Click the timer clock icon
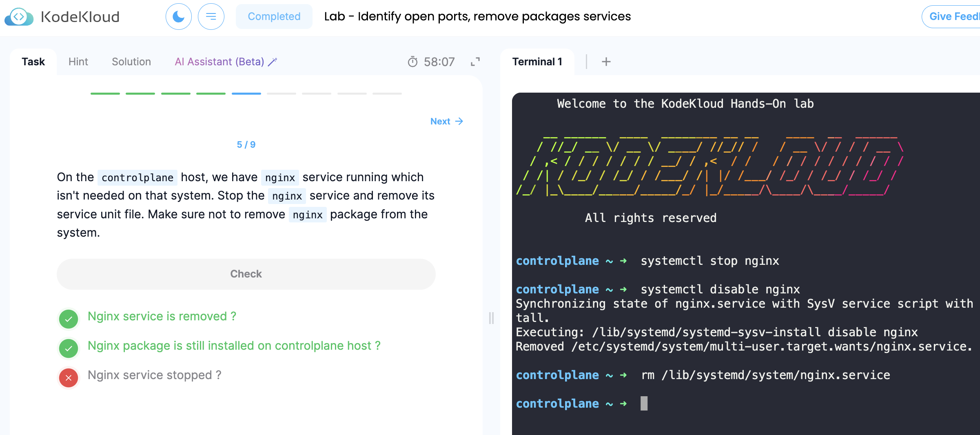980x435 pixels. click(412, 62)
